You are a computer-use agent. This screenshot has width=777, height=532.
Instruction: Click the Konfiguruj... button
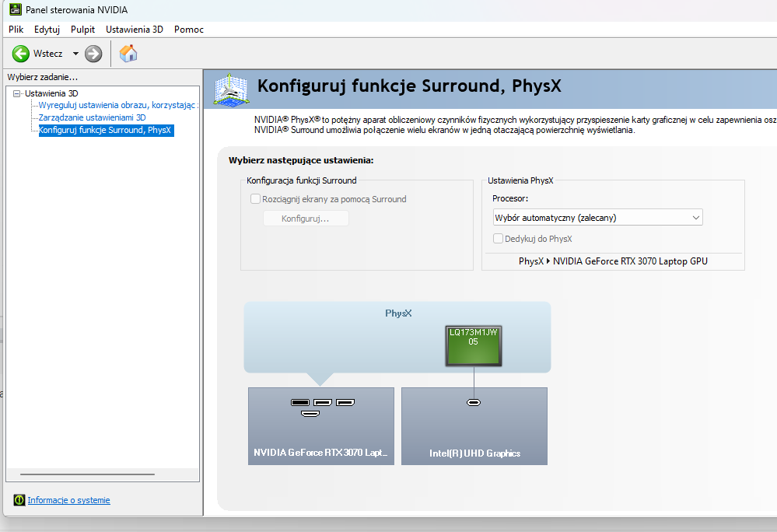click(x=306, y=219)
